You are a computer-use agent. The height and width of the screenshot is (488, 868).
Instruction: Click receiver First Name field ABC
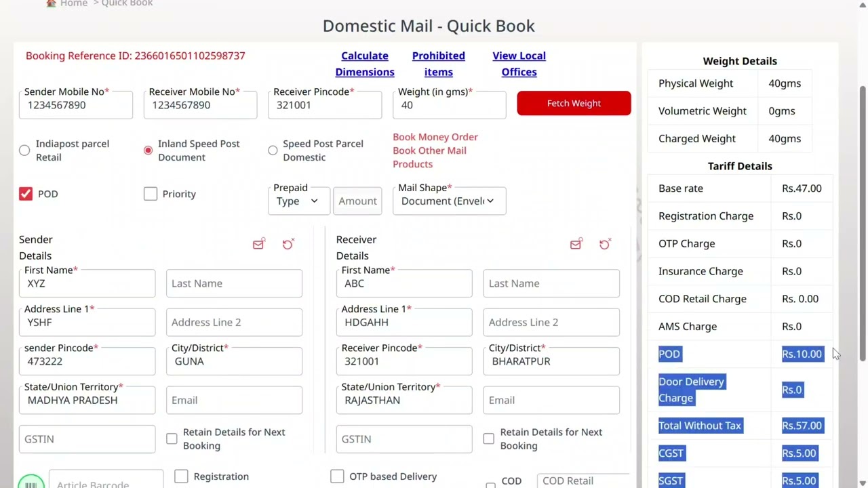coord(404,283)
